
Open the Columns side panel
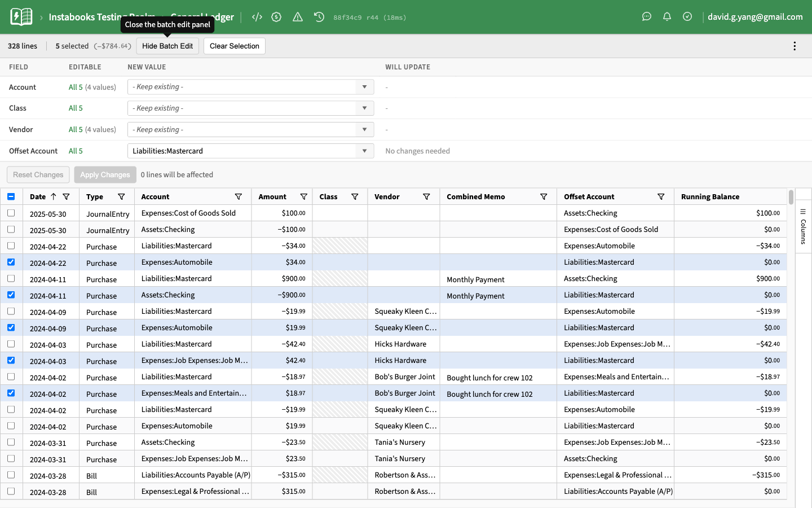pos(803,226)
